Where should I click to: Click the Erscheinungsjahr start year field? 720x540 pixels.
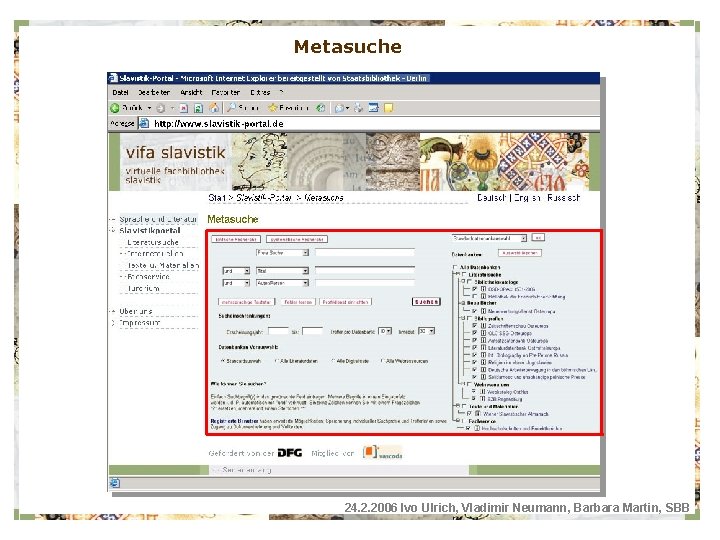pyautogui.click(x=278, y=331)
